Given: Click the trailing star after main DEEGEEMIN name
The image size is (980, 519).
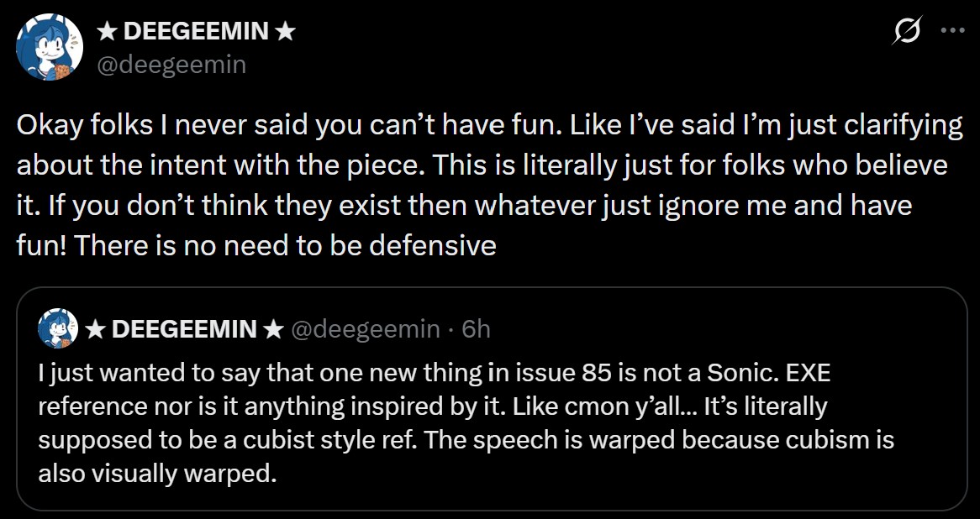Looking at the screenshot, I should click(284, 30).
